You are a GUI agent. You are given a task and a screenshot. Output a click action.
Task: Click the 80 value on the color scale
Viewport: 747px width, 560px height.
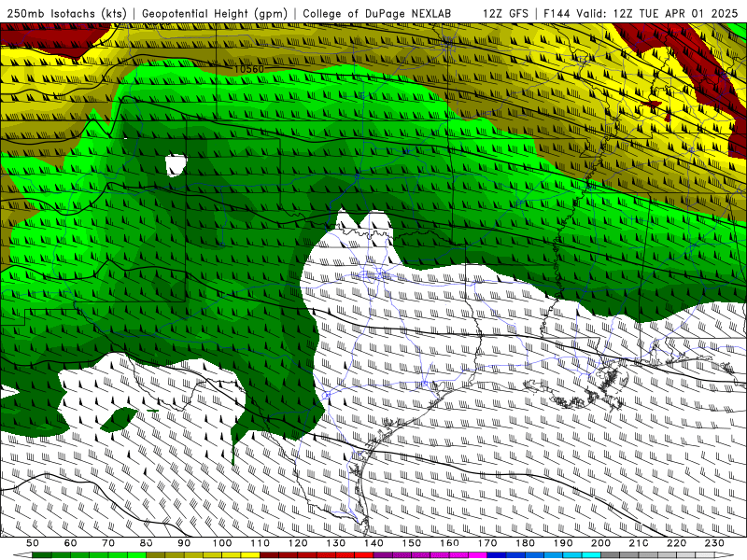[x=147, y=543]
